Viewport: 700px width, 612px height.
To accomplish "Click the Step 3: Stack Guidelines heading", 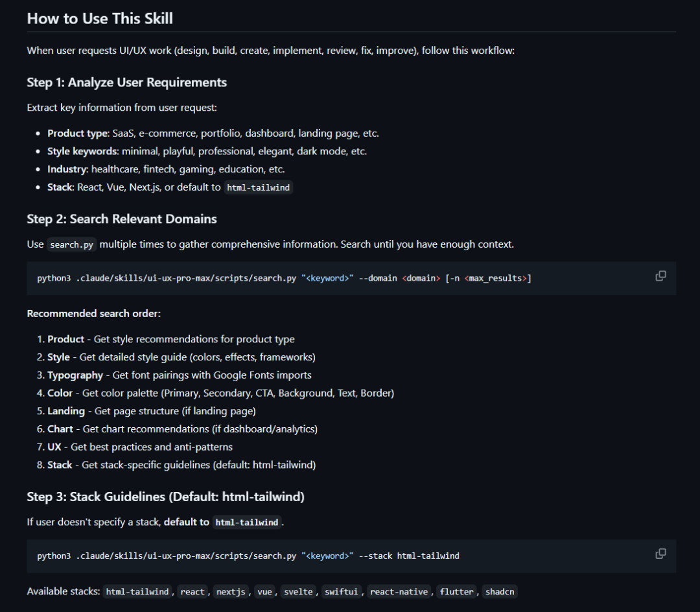I will 166,497.
